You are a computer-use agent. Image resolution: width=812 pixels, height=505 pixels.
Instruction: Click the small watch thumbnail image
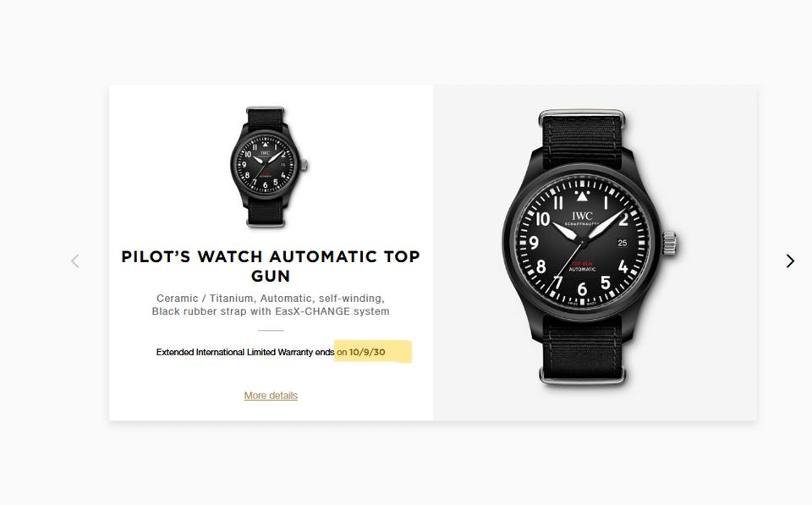tap(269, 167)
